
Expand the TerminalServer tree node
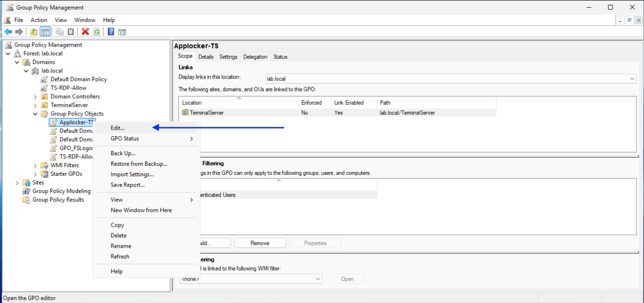pyautogui.click(x=35, y=105)
